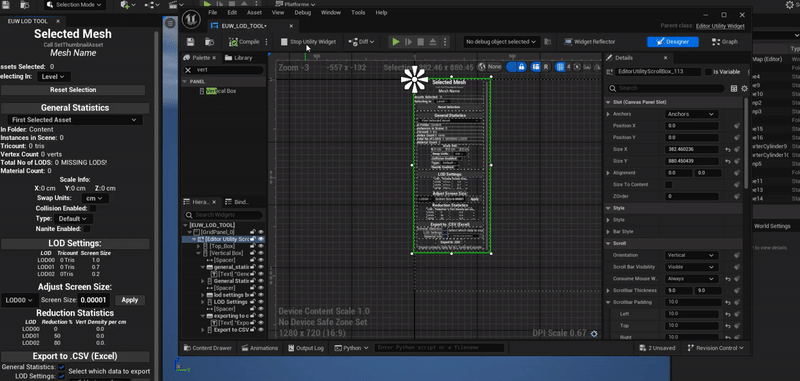
Task: Open the Debug menu
Action: (x=303, y=13)
